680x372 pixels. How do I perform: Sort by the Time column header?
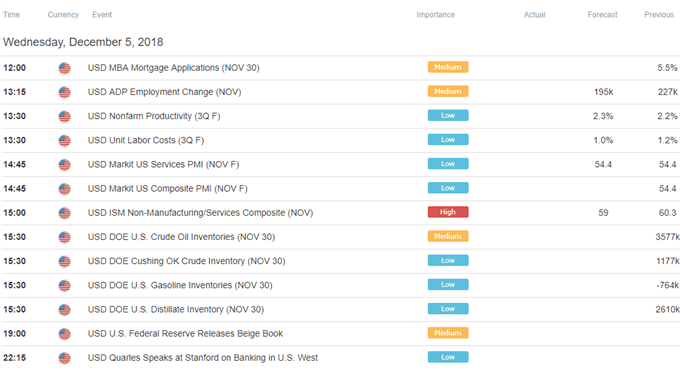(11, 15)
